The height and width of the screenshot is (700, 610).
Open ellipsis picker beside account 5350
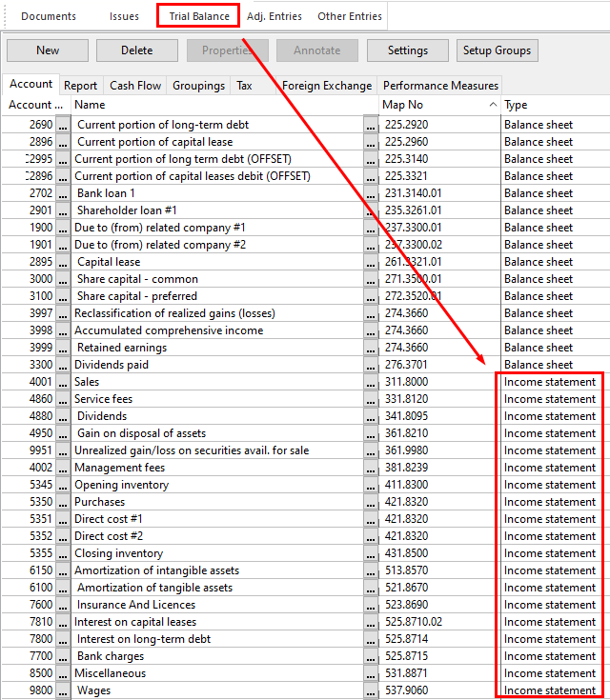[63, 502]
